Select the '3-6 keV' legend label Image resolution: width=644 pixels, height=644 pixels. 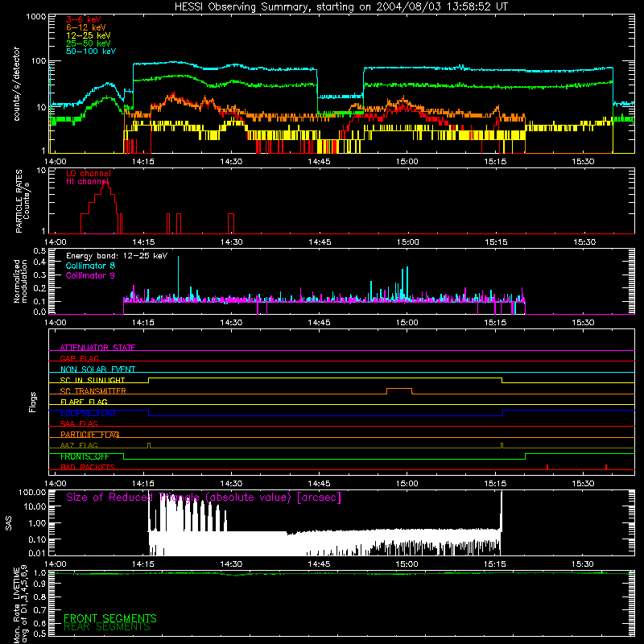84,19
